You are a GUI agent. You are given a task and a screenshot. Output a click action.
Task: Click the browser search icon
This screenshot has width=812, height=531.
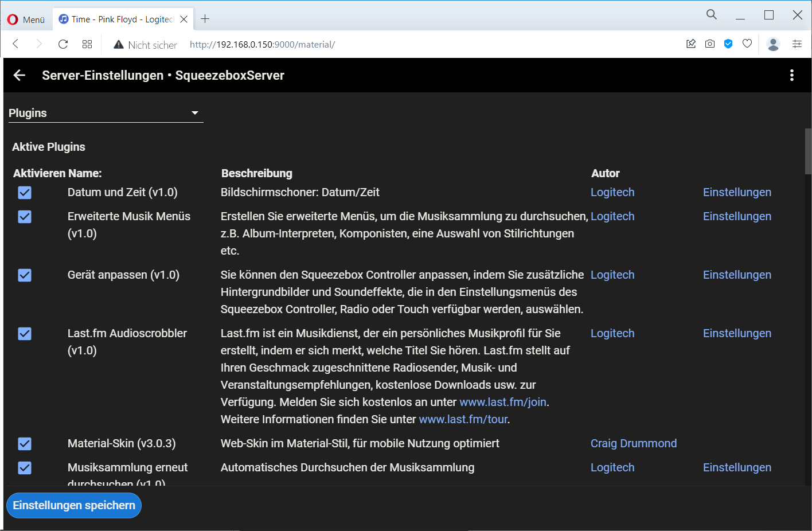pos(712,15)
